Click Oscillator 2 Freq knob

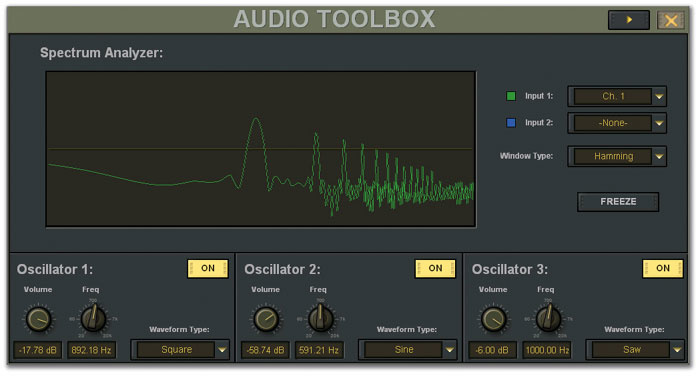coord(321,318)
